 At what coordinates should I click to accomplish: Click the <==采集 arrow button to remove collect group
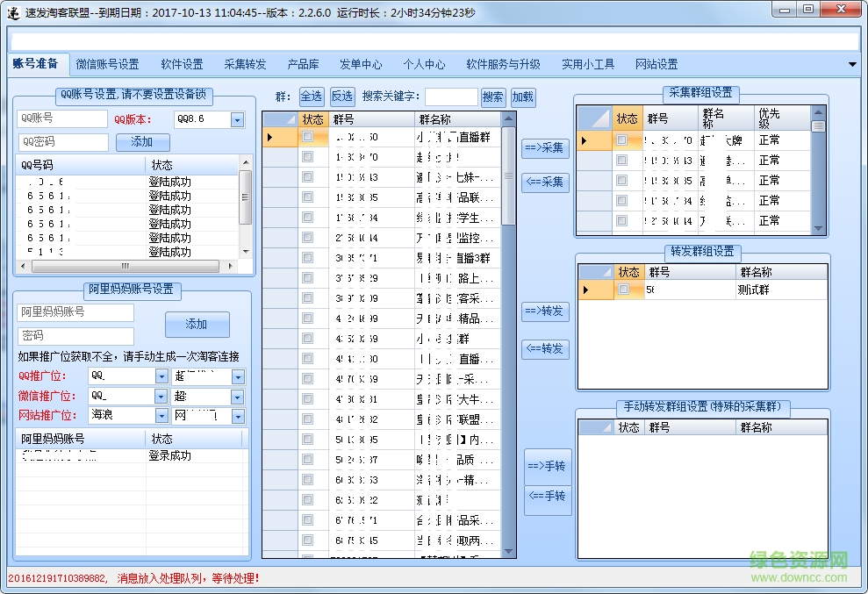(x=547, y=182)
